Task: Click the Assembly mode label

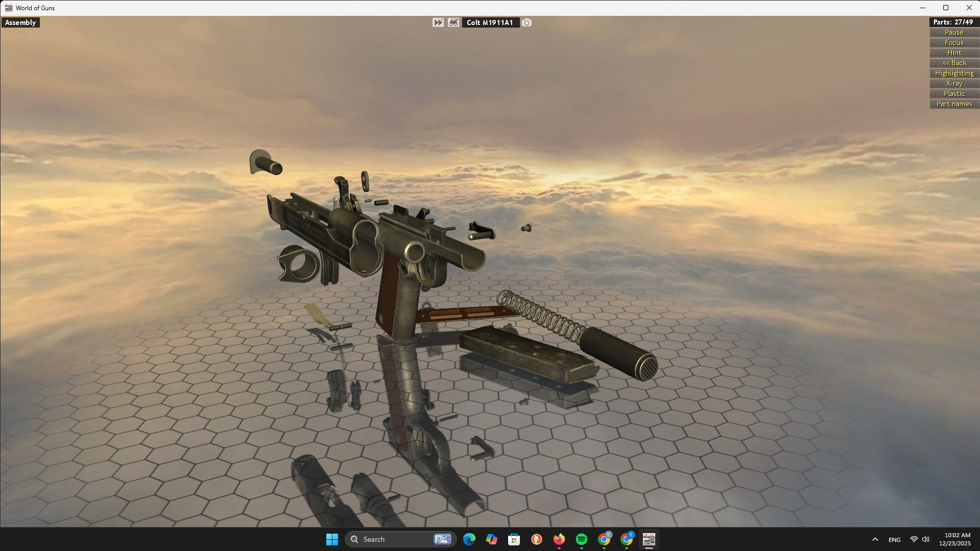Action: [x=20, y=22]
